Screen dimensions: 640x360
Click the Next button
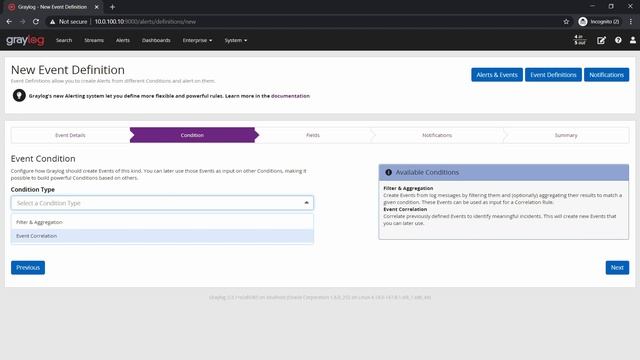coord(617,268)
